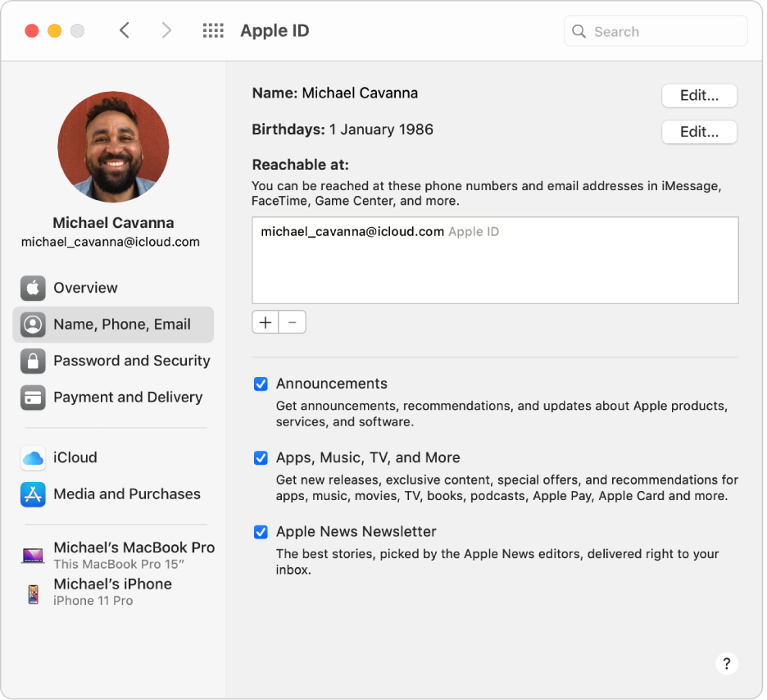Click the forward navigation arrow
767x700 pixels.
[166, 30]
